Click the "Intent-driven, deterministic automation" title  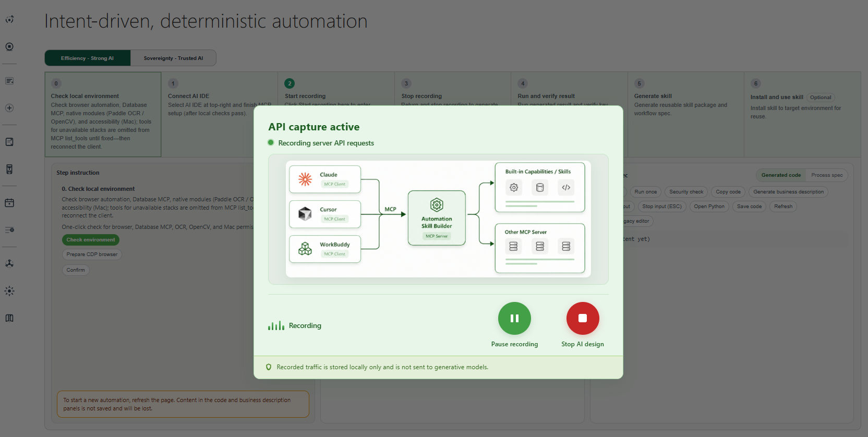tap(206, 21)
